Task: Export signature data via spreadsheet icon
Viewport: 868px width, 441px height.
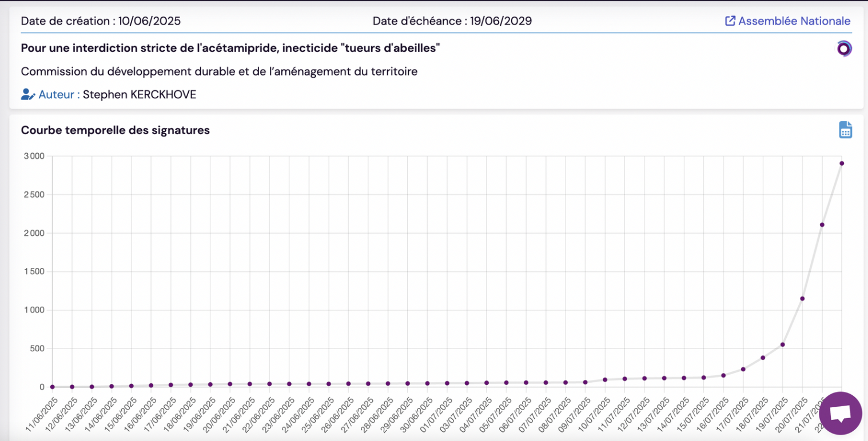Action: 845,130
